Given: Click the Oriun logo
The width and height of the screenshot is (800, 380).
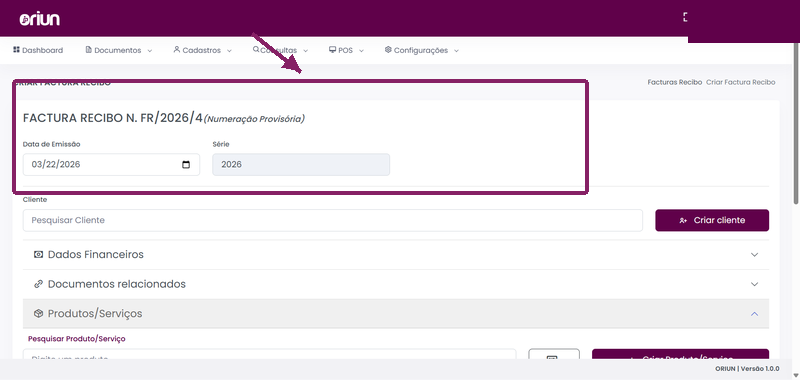Looking at the screenshot, I should coord(40,19).
